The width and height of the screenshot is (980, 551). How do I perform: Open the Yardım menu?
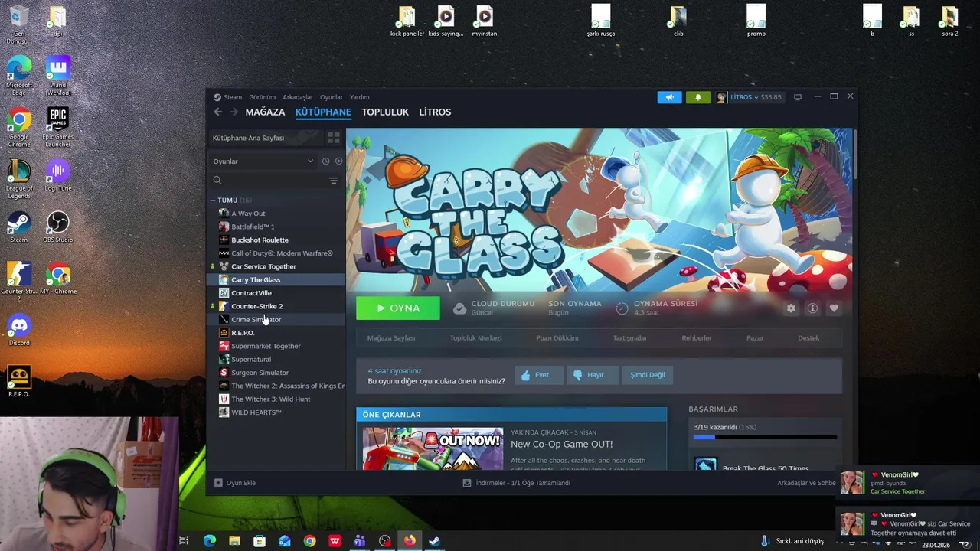click(360, 97)
